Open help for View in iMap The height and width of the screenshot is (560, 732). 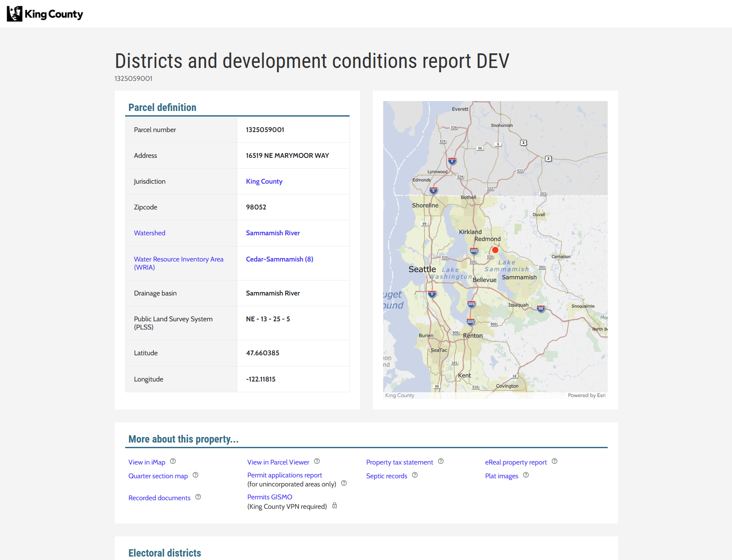tap(173, 462)
